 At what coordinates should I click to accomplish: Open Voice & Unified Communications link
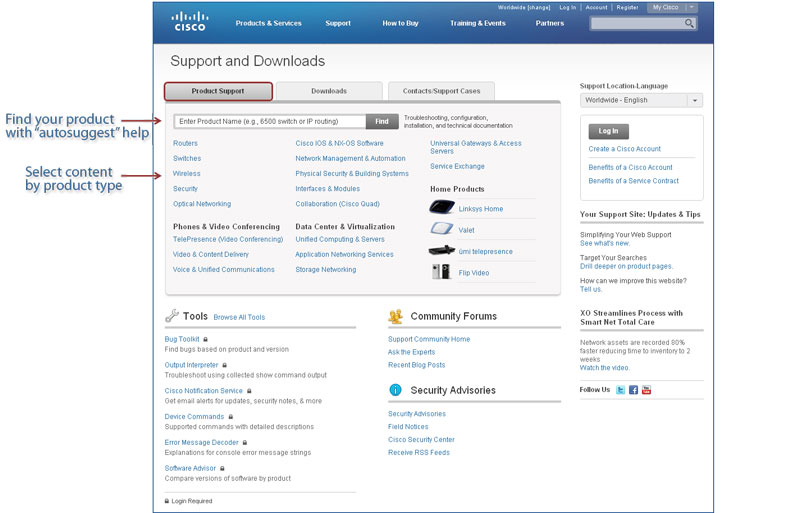pos(223,270)
